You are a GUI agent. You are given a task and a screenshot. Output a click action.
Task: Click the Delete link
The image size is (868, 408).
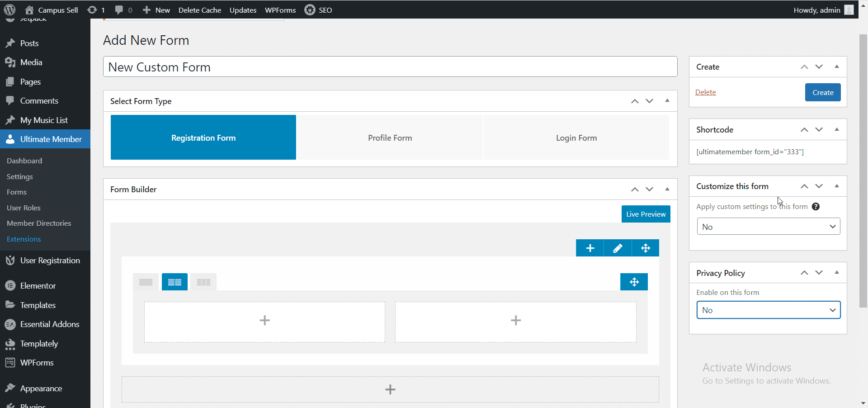point(705,92)
